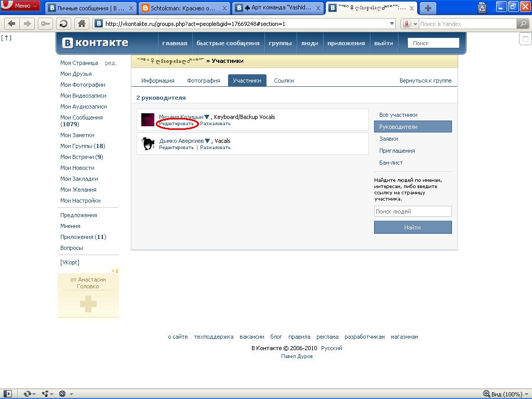This screenshot has height=399, width=532.
Task: Click техподдержка footer link
Action: coord(214,337)
